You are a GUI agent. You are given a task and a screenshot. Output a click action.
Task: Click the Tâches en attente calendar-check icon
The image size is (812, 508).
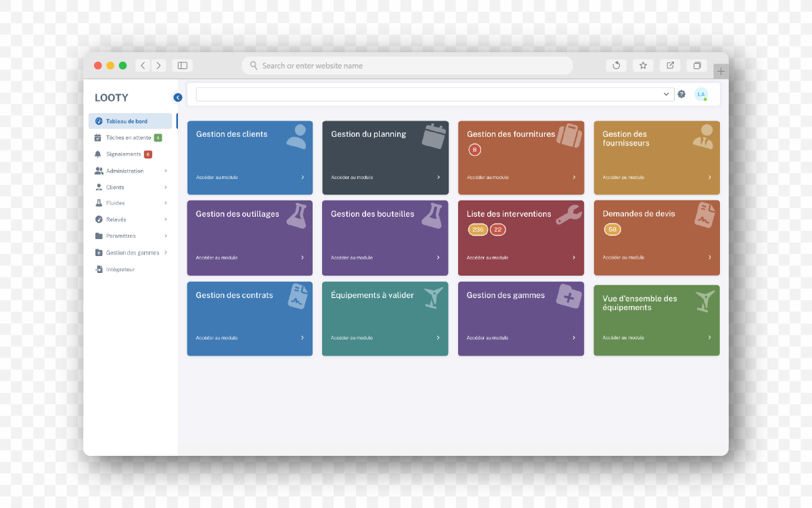point(98,137)
